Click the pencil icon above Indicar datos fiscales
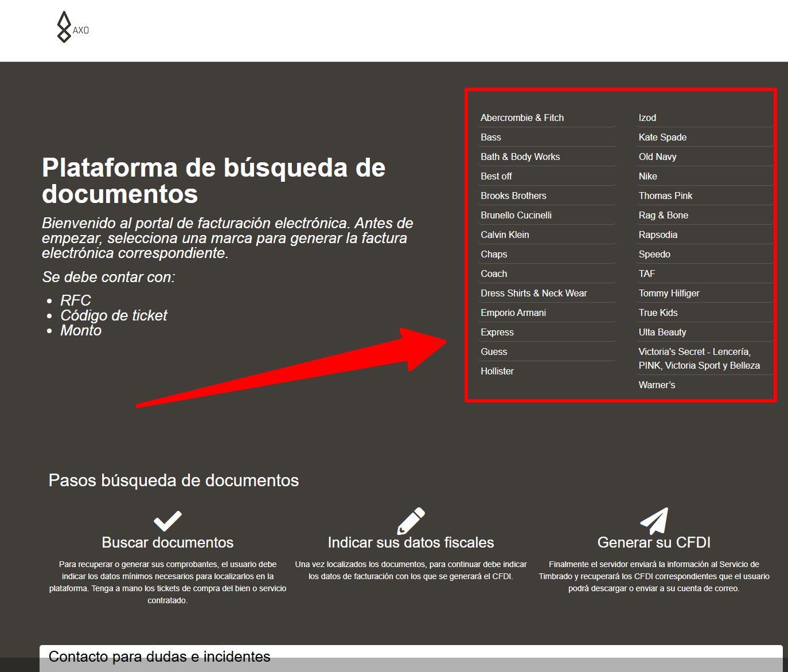The height and width of the screenshot is (672, 788). click(411, 521)
